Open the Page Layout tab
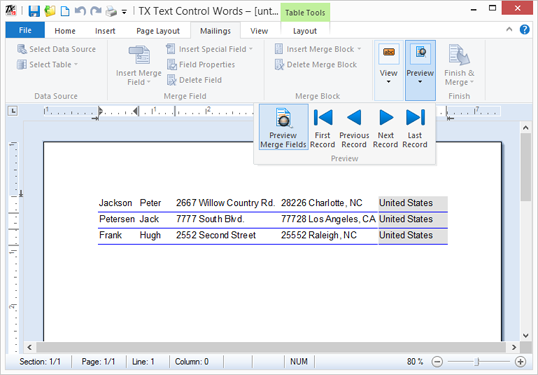The width and height of the screenshot is (538, 375). pos(158,31)
